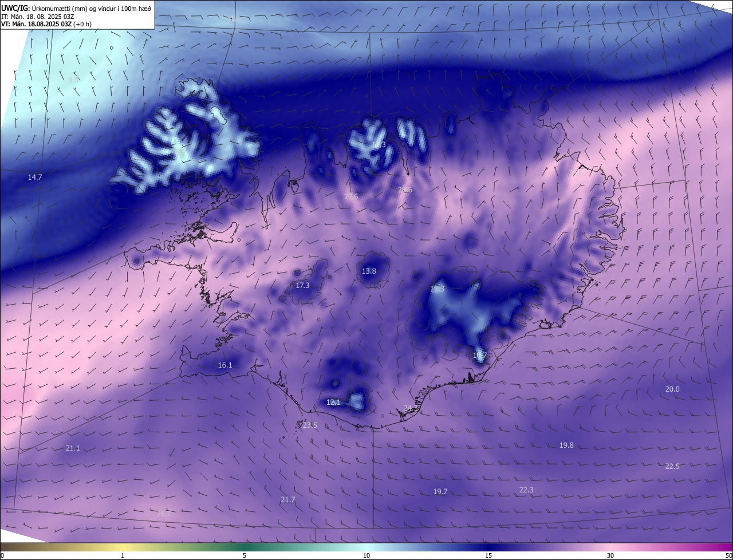Click the colorbar tick label 15
This screenshot has width=733, height=560.
pos(488,555)
